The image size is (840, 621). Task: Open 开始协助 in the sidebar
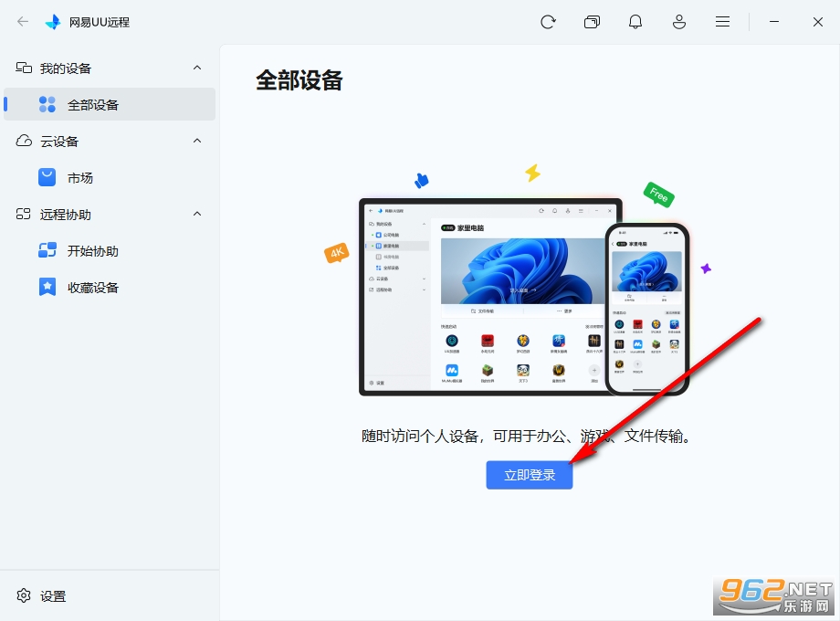110,251
